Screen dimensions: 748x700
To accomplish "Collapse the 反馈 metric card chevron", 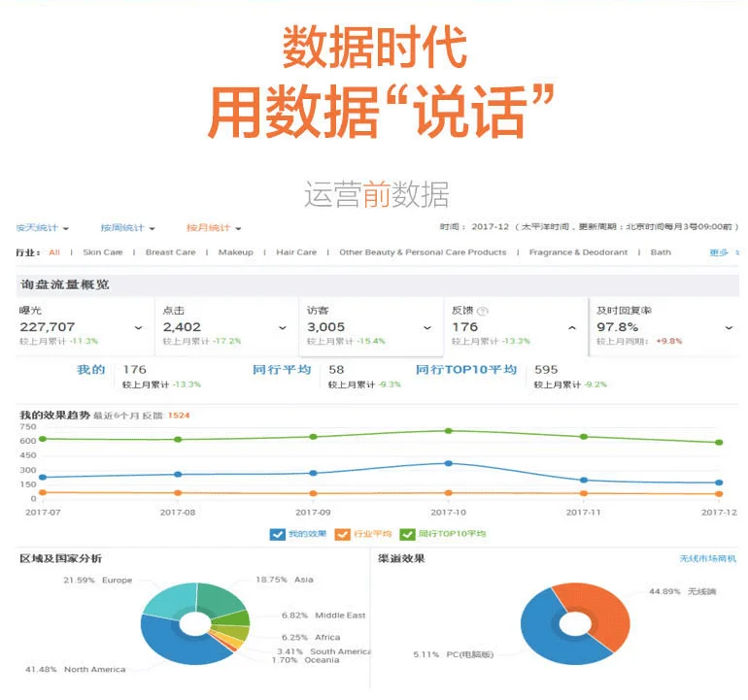I will 571,328.
